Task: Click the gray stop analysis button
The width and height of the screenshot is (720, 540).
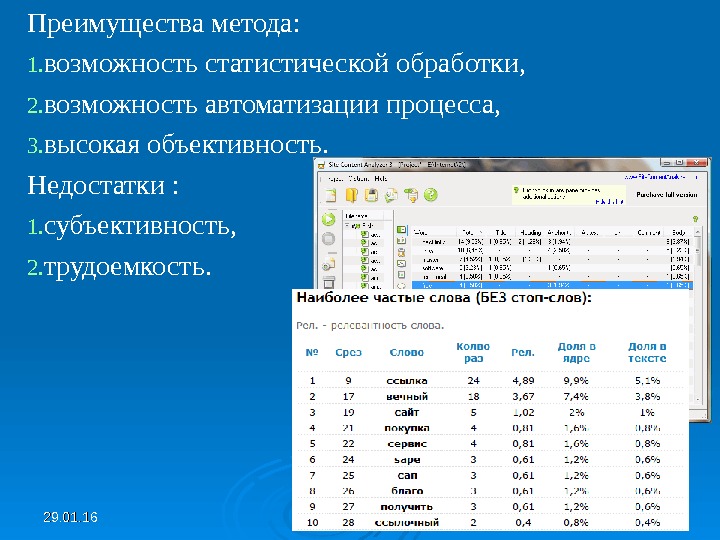Action: 329,239
